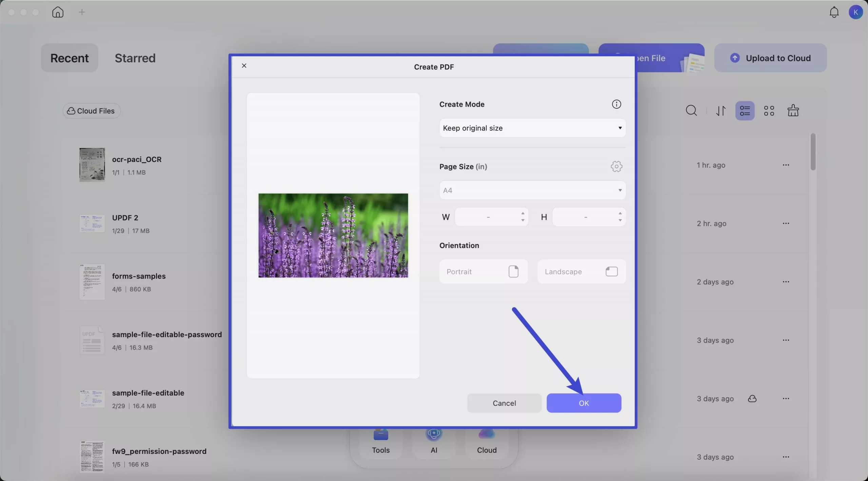
Task: Open the Keep original size dropdown
Action: (532, 128)
